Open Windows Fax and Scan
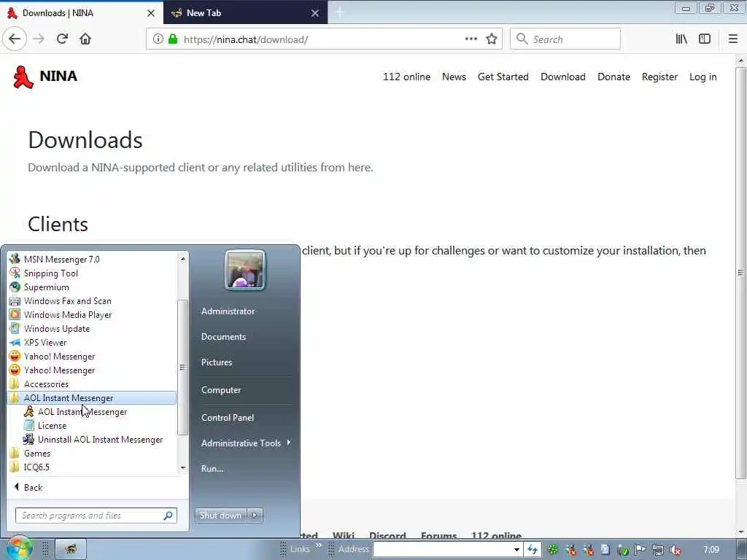 click(67, 301)
